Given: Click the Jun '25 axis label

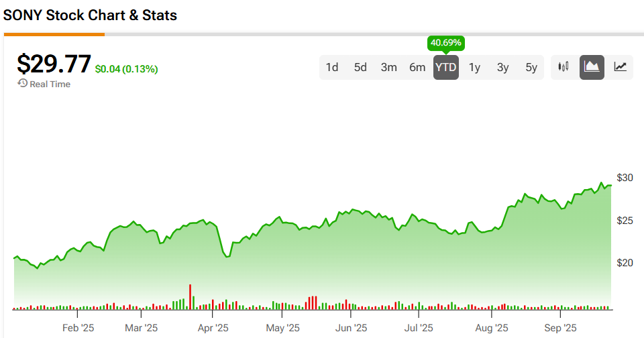Looking at the screenshot, I should coord(351,328).
